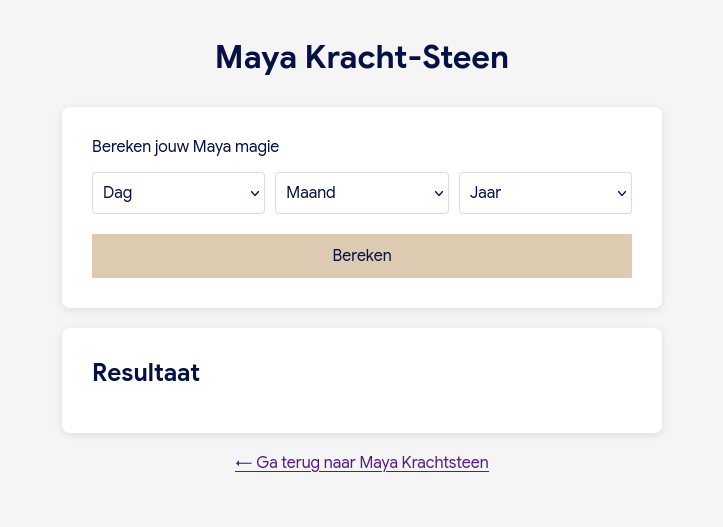Click the Bereken jouw Maya magie label
Screen dimensions: 723x527
(185, 147)
